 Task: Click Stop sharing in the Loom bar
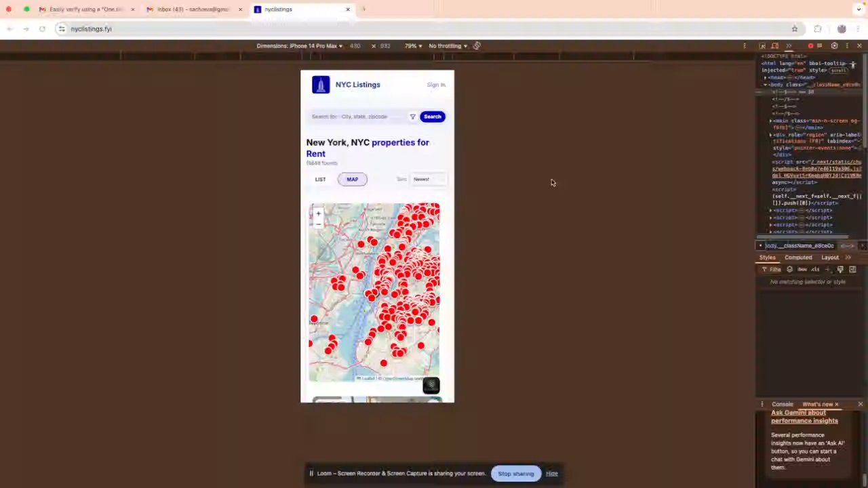[516, 474]
